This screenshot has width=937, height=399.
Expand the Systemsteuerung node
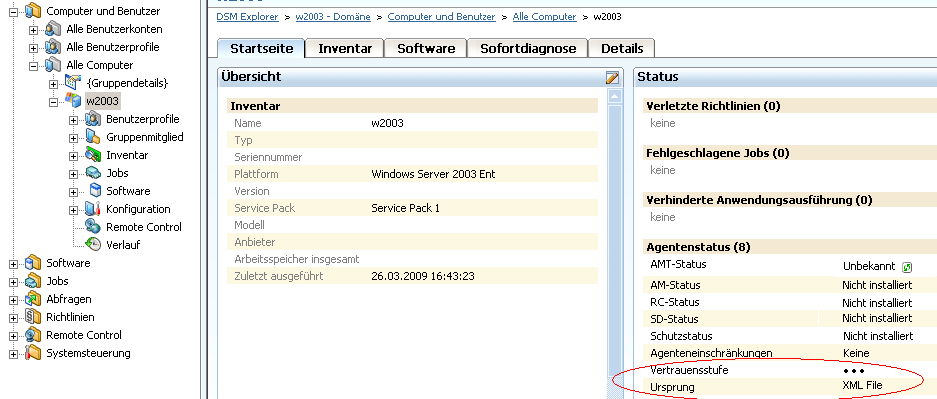tap(14, 354)
